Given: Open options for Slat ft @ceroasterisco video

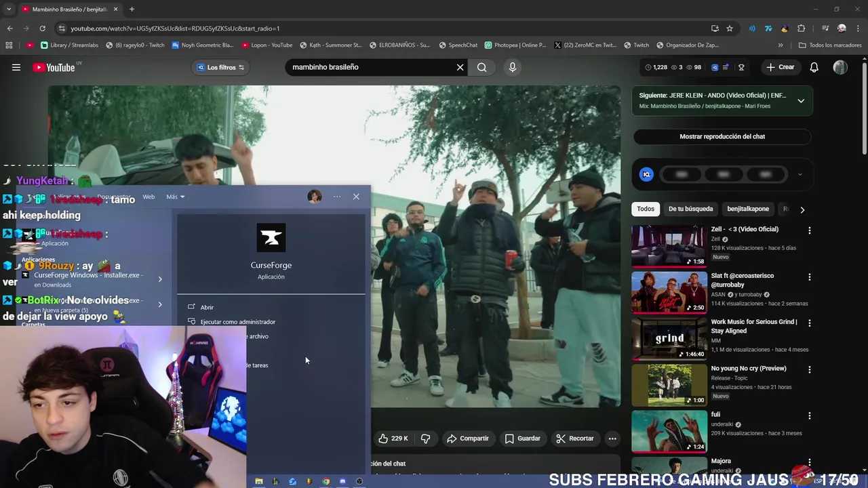Looking at the screenshot, I should (809, 277).
